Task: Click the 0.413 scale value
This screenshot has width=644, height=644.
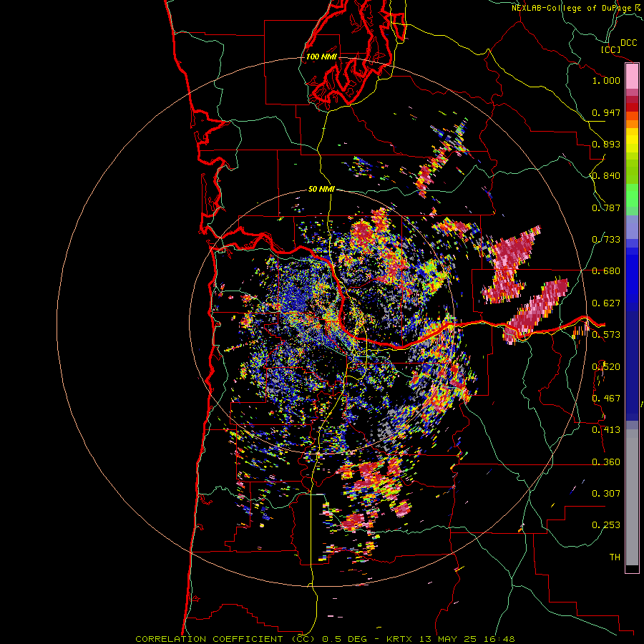Action: point(606,430)
